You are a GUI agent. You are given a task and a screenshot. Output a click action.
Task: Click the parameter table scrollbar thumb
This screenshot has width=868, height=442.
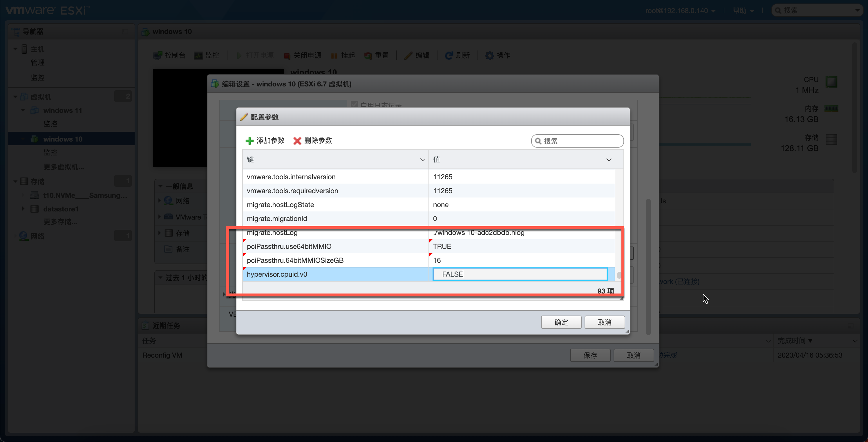pos(619,275)
